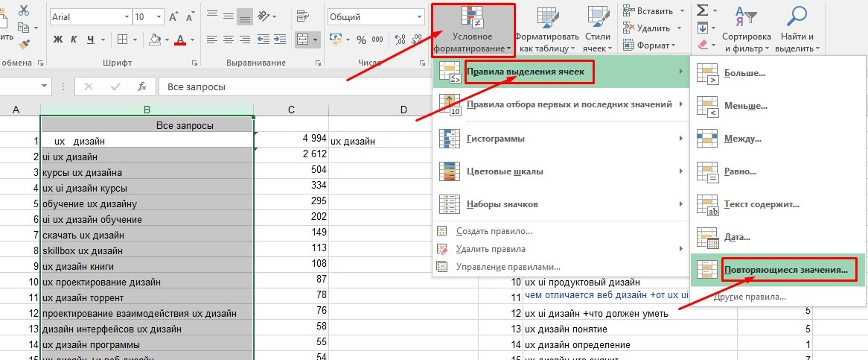Click the AutoSum sigma icon
Screen dimensions: 868x360
point(701,10)
